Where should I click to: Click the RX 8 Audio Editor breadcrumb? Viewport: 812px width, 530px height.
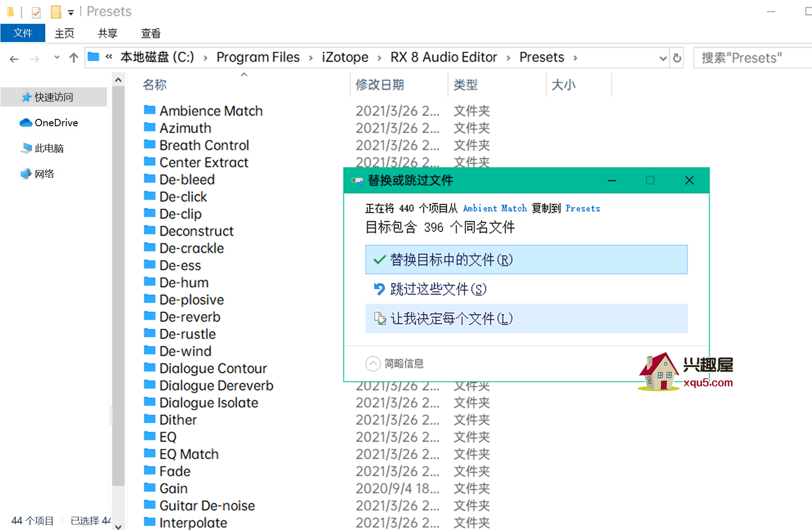[x=444, y=57]
